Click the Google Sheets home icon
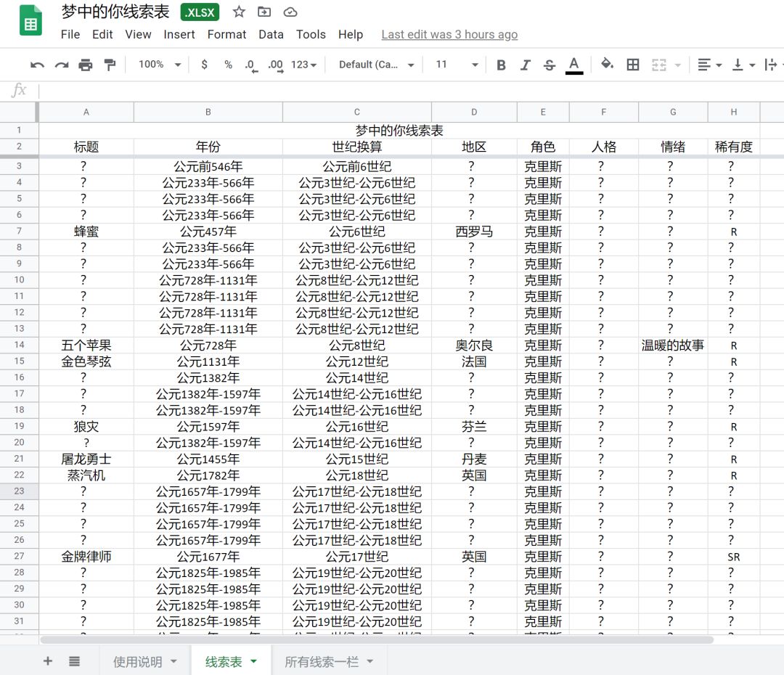 click(30, 20)
